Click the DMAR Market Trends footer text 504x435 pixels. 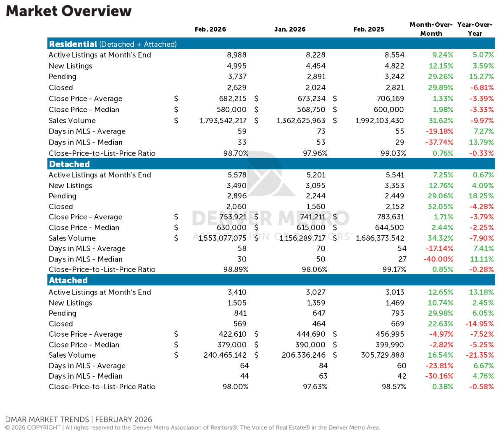pos(79,419)
